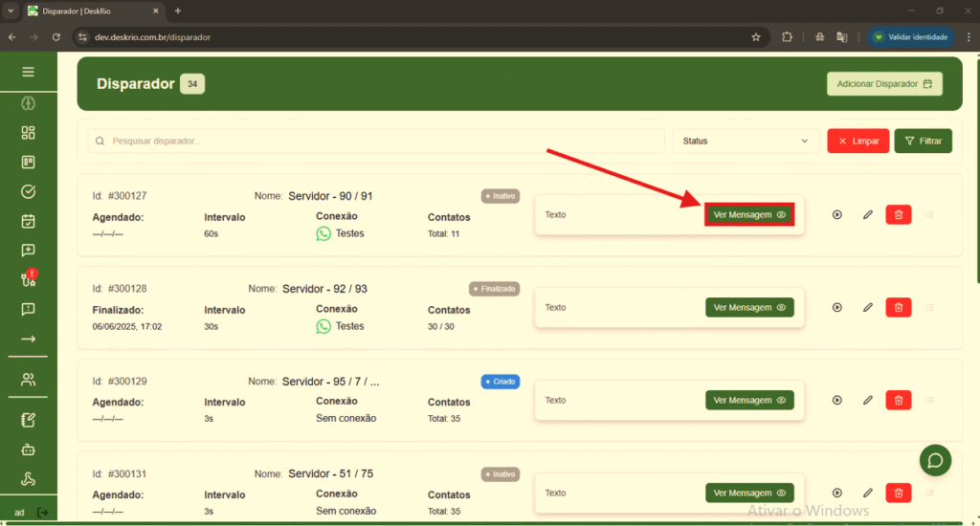Start disparador #300127 with the play icon
This screenshot has width=980, height=526.
click(837, 215)
